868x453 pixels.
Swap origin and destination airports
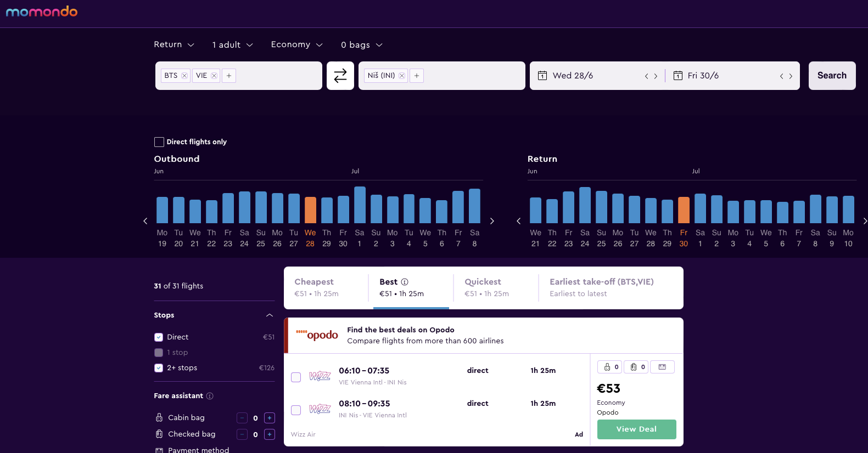click(340, 76)
